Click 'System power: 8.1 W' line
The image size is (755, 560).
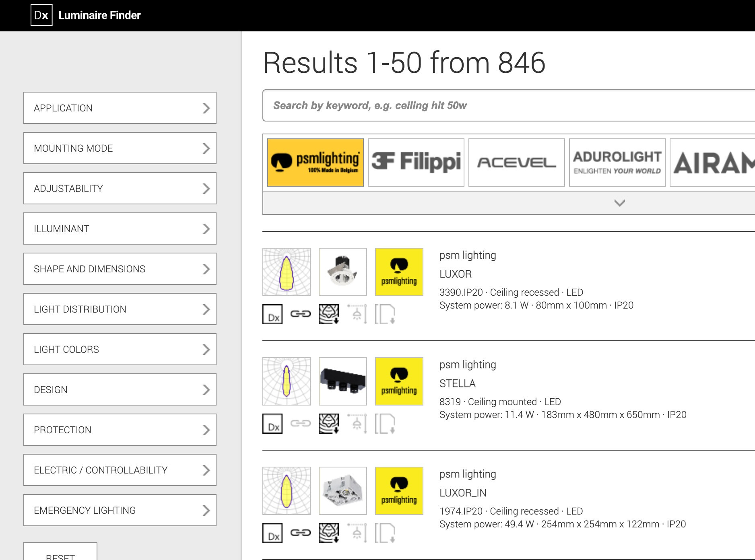(536, 305)
